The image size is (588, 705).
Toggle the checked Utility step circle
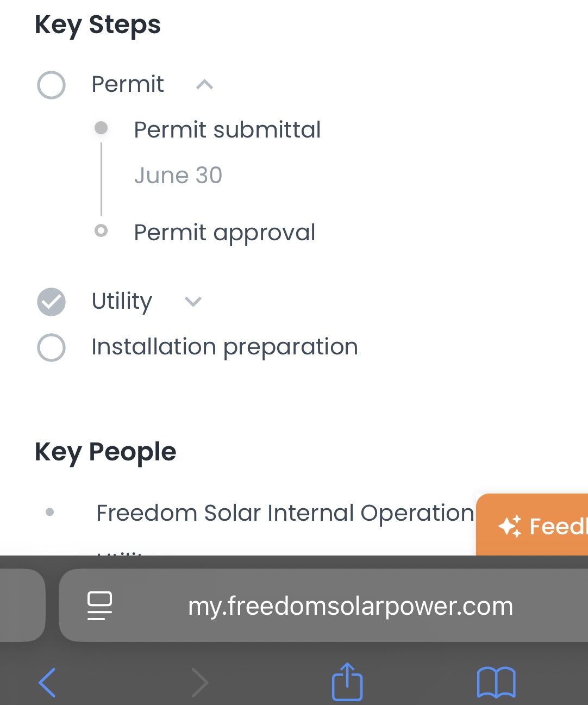[x=52, y=302]
